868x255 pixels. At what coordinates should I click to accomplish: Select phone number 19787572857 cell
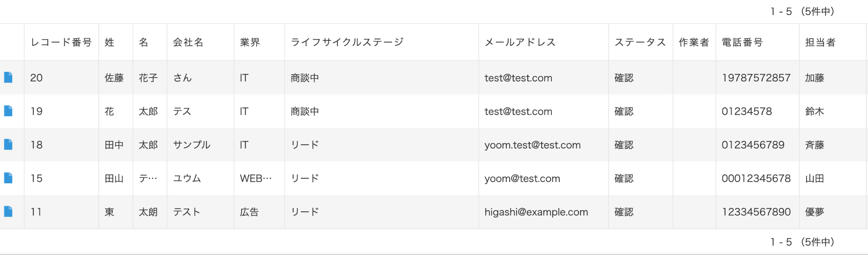coord(756,78)
